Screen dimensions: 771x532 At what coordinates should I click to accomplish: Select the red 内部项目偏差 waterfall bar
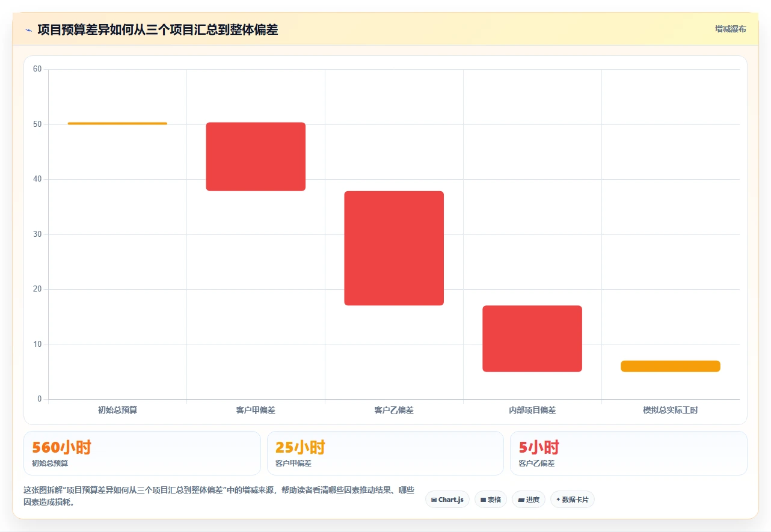click(x=532, y=338)
